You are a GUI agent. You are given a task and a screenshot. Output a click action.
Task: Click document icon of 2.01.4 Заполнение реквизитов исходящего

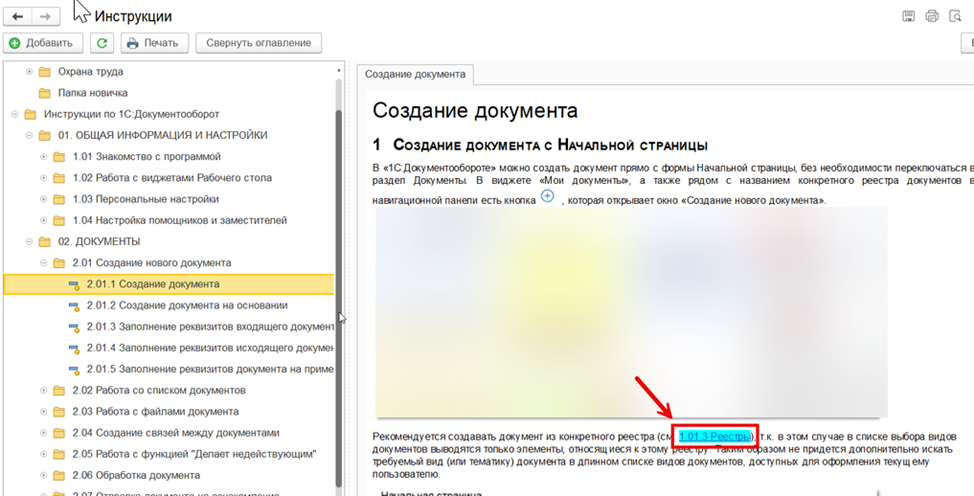tap(74, 348)
